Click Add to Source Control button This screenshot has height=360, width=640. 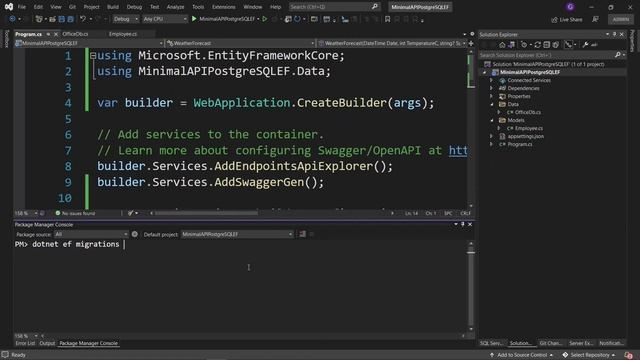coord(522,355)
